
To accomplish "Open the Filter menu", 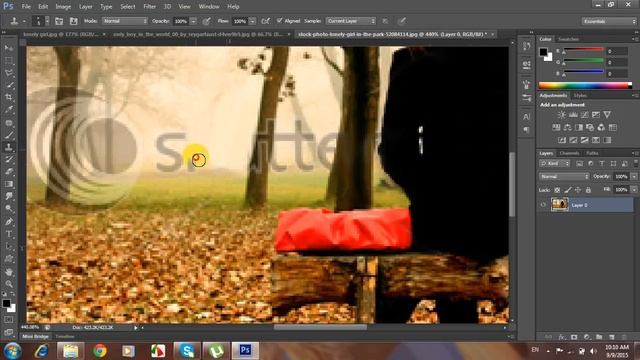I will [149, 7].
